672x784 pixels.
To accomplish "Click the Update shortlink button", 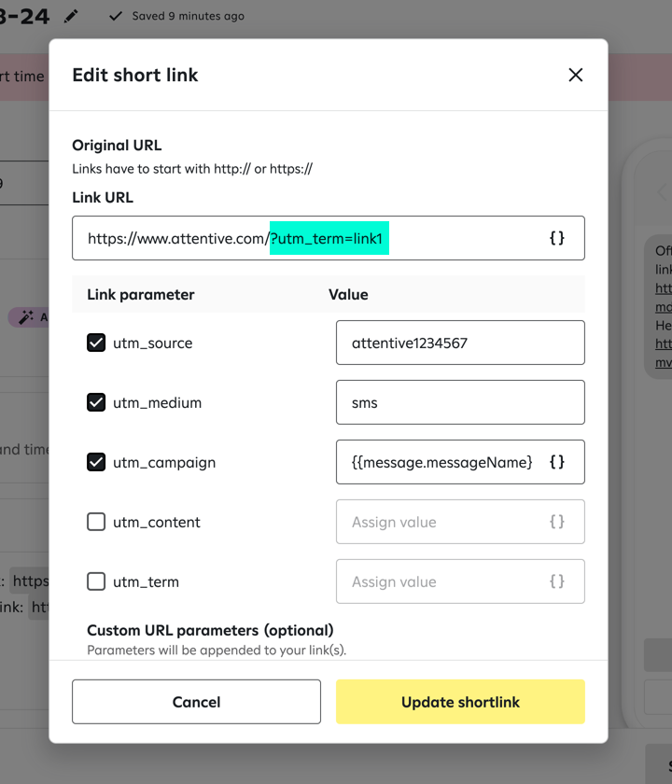I will pyautogui.click(x=460, y=701).
